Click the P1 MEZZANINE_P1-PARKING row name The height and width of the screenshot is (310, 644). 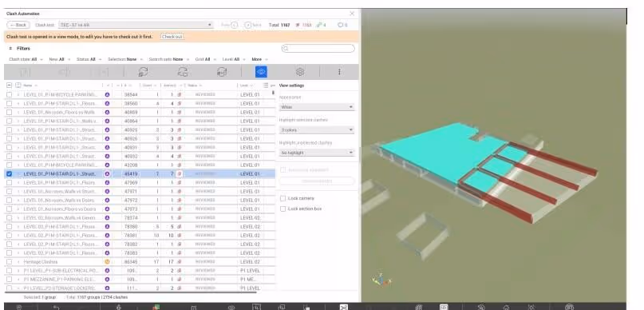click(61, 280)
